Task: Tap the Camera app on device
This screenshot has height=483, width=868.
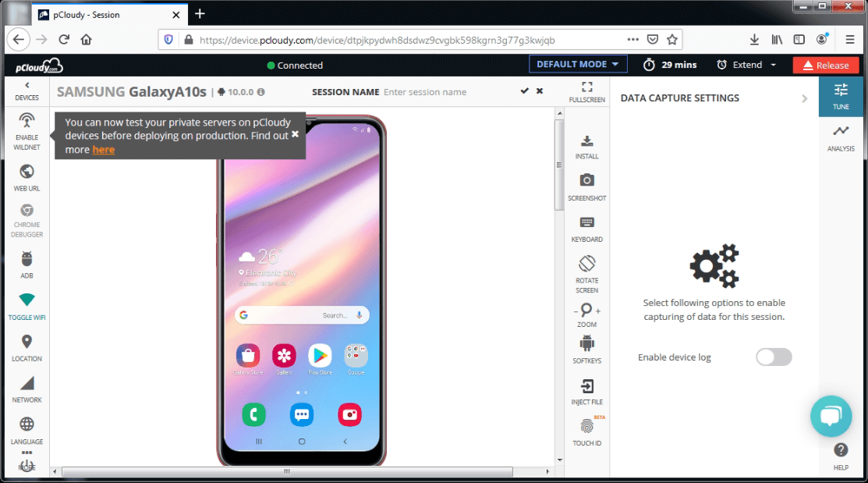Action: pos(350,414)
